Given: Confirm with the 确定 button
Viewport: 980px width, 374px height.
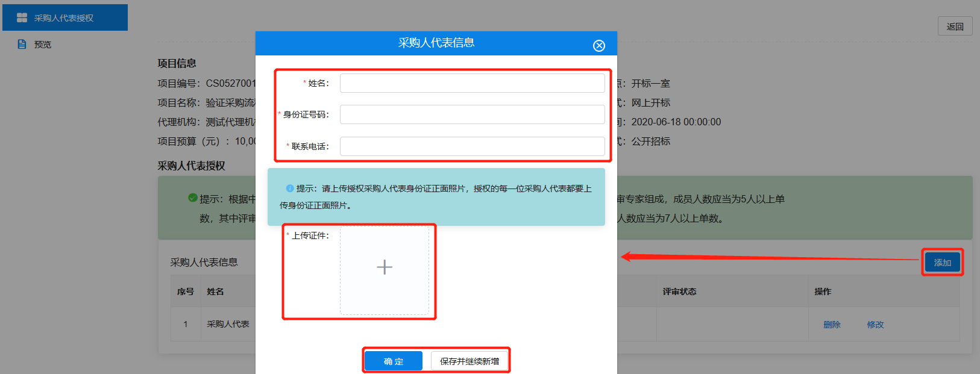Looking at the screenshot, I should click(x=394, y=361).
